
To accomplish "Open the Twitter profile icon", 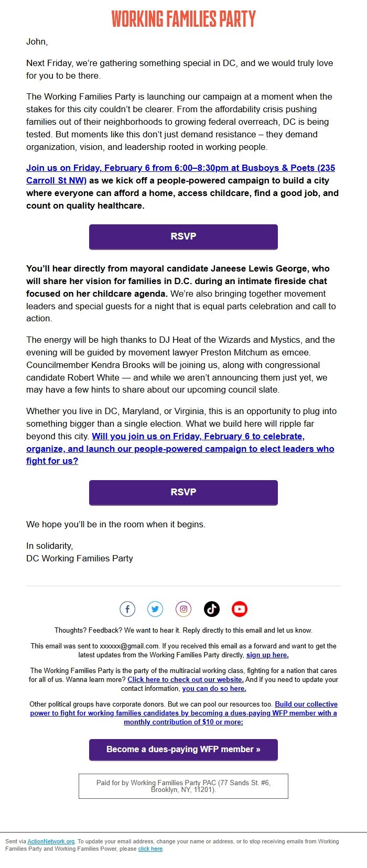I will (155, 609).
